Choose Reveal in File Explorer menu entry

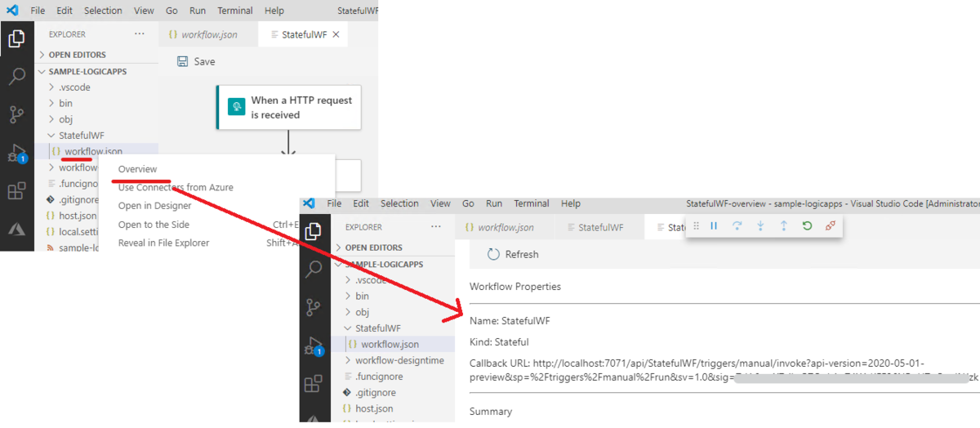163,243
